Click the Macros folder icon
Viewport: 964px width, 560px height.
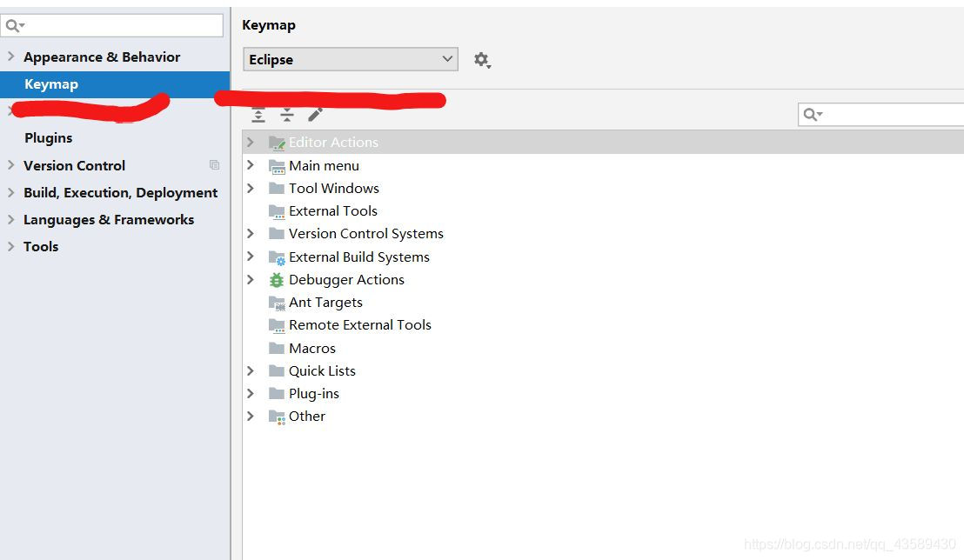[x=277, y=348]
